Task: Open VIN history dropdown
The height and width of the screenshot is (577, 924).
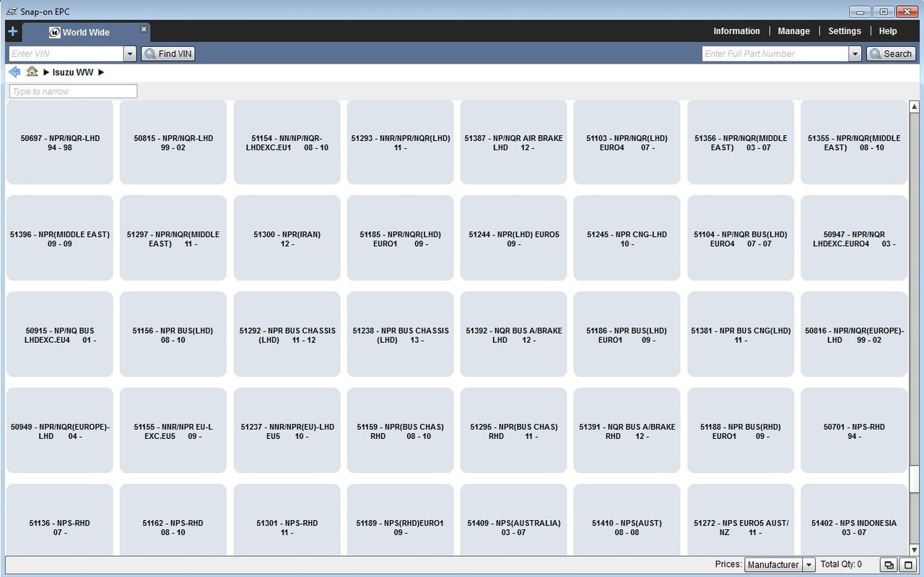Action: (x=130, y=54)
